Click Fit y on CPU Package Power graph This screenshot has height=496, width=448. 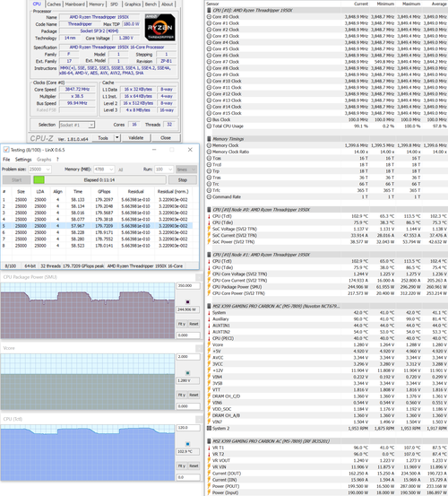point(181,324)
